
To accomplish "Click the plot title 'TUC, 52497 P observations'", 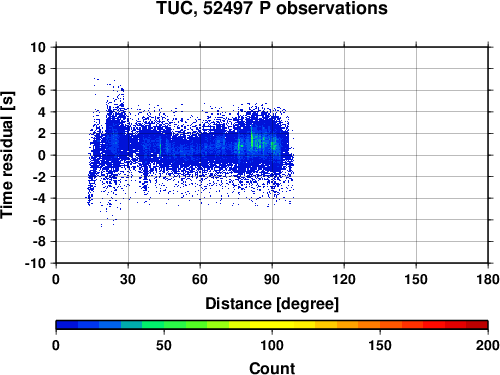I will (x=272, y=8).
